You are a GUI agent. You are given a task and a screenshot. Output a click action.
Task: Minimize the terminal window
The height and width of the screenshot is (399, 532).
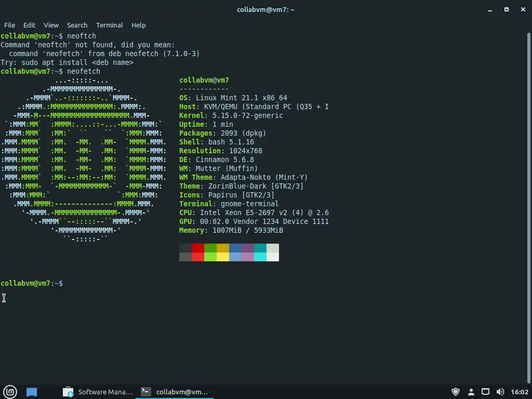489,10
